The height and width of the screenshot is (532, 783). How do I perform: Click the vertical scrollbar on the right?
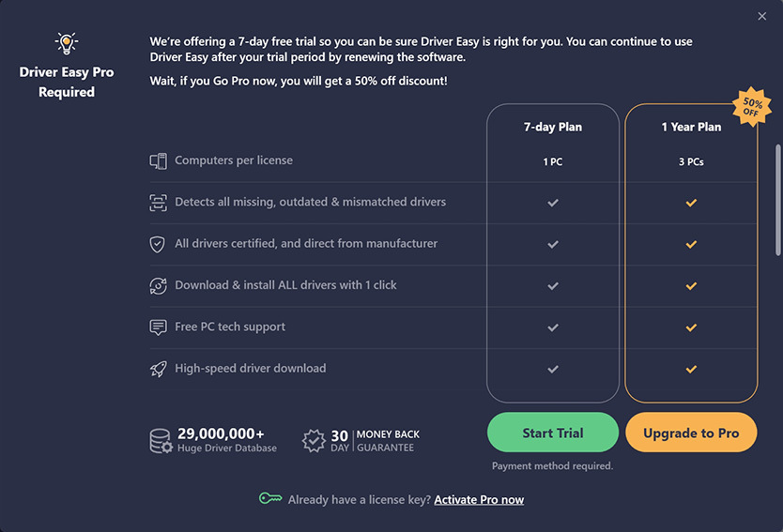(777, 199)
